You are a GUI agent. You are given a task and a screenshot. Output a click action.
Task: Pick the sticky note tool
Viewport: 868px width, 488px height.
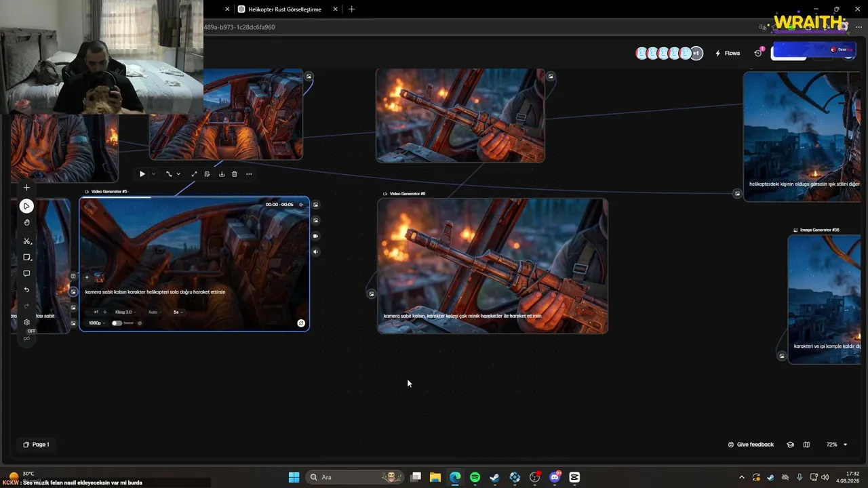click(26, 258)
